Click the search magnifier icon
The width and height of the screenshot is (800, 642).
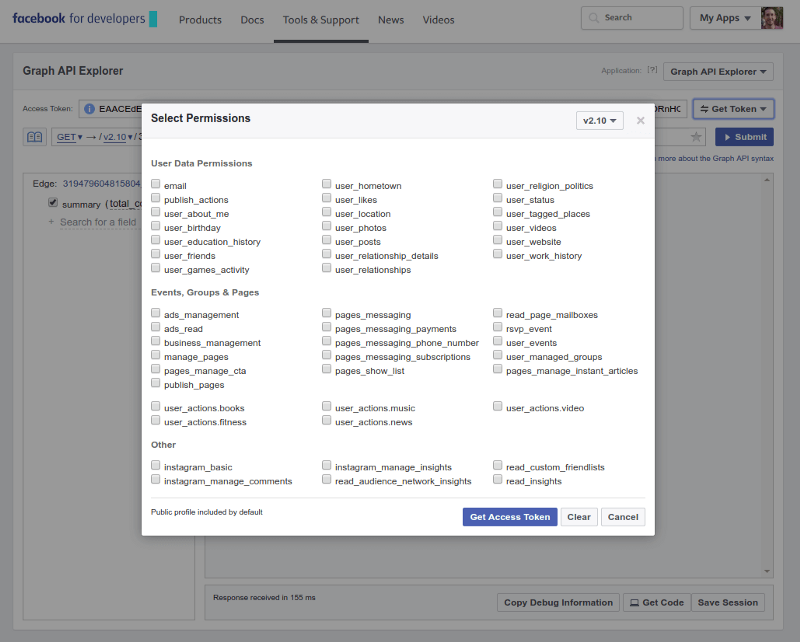[x=593, y=18]
